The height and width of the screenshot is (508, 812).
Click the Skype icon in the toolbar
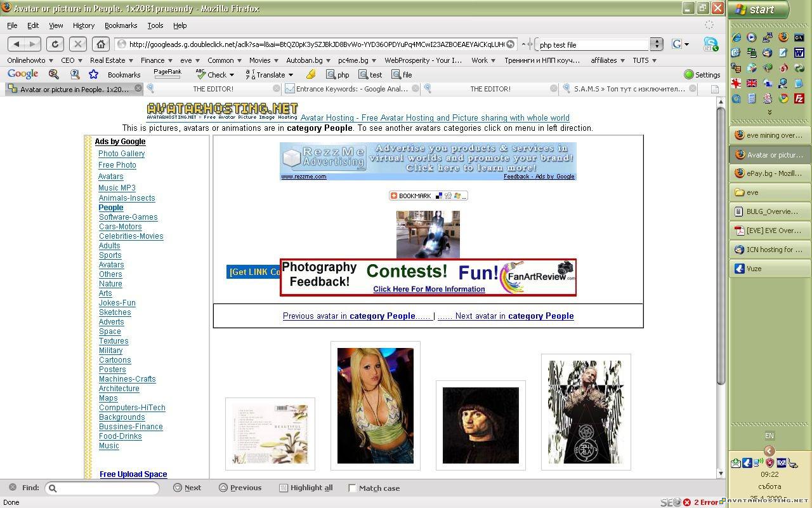[710, 44]
